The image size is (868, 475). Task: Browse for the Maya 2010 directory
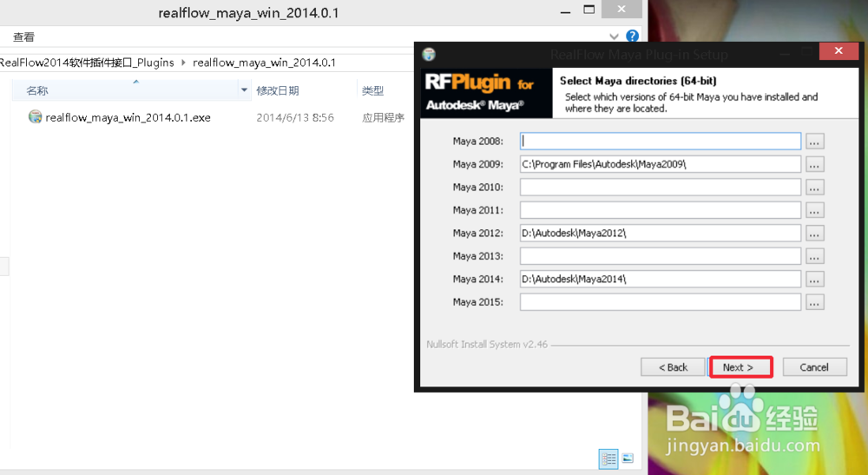[x=814, y=187]
